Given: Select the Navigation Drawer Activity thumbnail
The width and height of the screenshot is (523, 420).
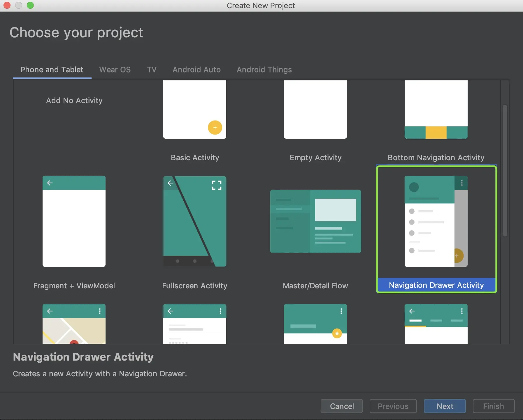Looking at the screenshot, I should (x=436, y=221).
